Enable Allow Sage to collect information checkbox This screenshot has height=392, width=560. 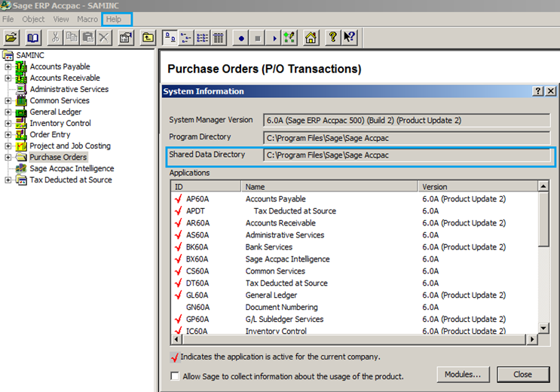click(x=175, y=376)
